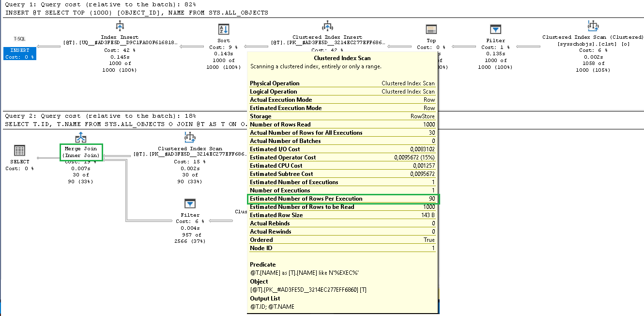This screenshot has width=644, height=316.
Task: Select the tooltip description 'Scanning a clustered index'
Action: tap(316, 66)
